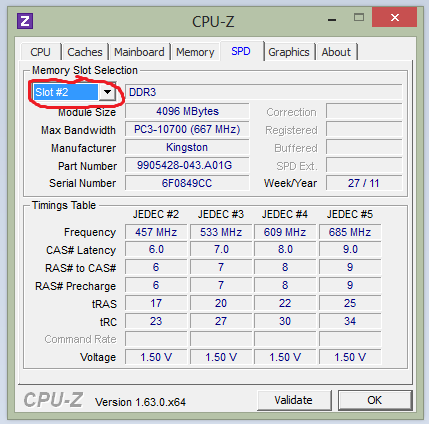Select the SPD tab
Viewport: 429px width, 424px height.
pyautogui.click(x=241, y=51)
